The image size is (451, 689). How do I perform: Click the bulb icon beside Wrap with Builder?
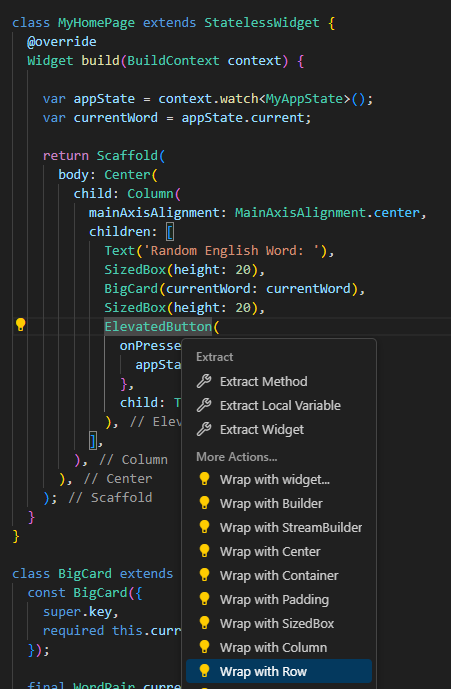[x=204, y=503]
